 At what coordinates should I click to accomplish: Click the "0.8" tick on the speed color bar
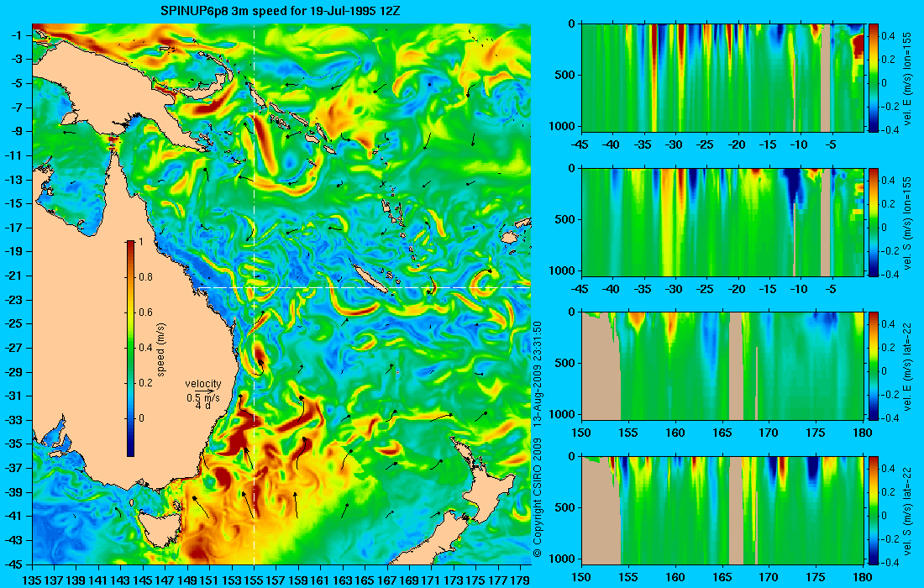145,277
